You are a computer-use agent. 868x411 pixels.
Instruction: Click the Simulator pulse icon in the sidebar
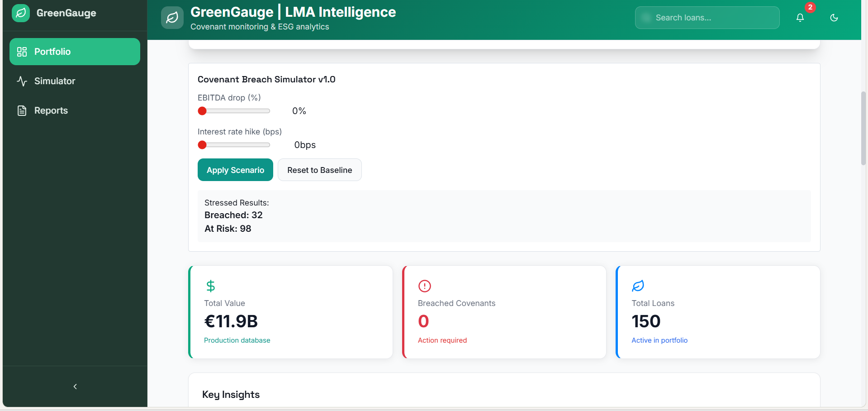[22, 81]
